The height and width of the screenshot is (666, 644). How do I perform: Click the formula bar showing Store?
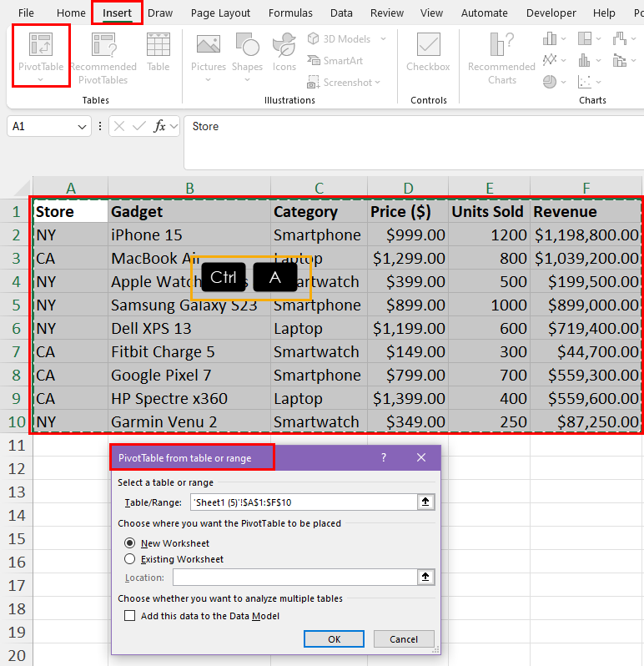click(x=414, y=142)
